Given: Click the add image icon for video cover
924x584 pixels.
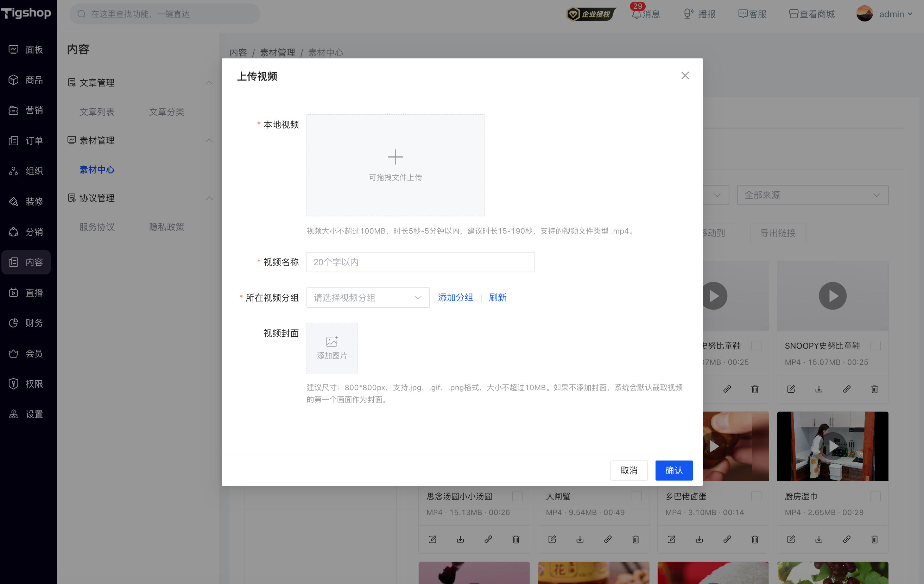Looking at the screenshot, I should pyautogui.click(x=332, y=341).
